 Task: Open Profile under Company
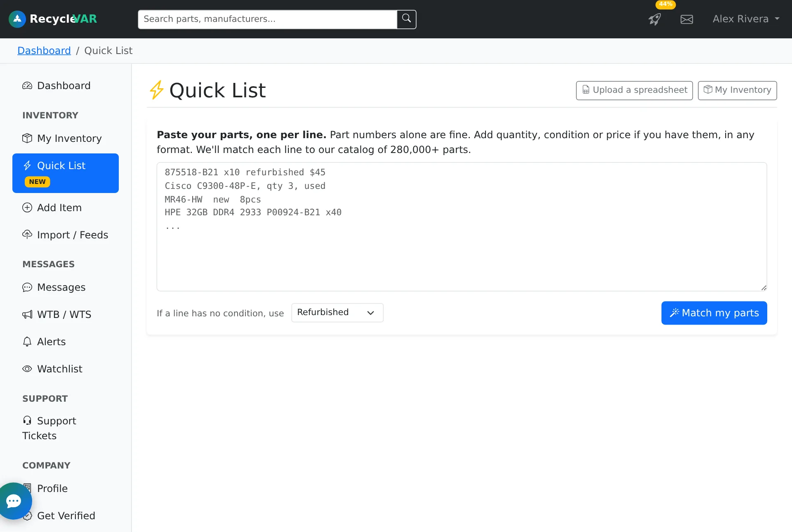tap(66, 488)
